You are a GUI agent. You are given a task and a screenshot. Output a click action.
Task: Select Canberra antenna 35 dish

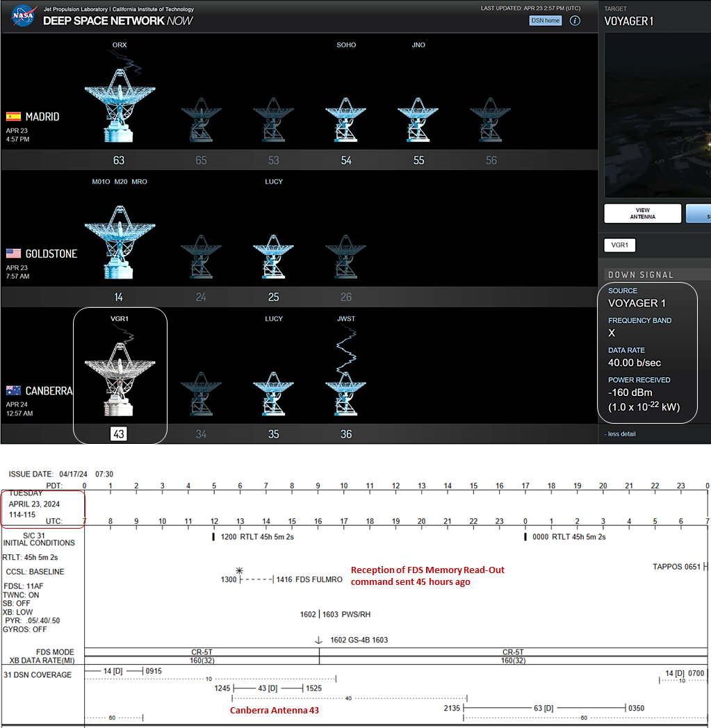274,394
